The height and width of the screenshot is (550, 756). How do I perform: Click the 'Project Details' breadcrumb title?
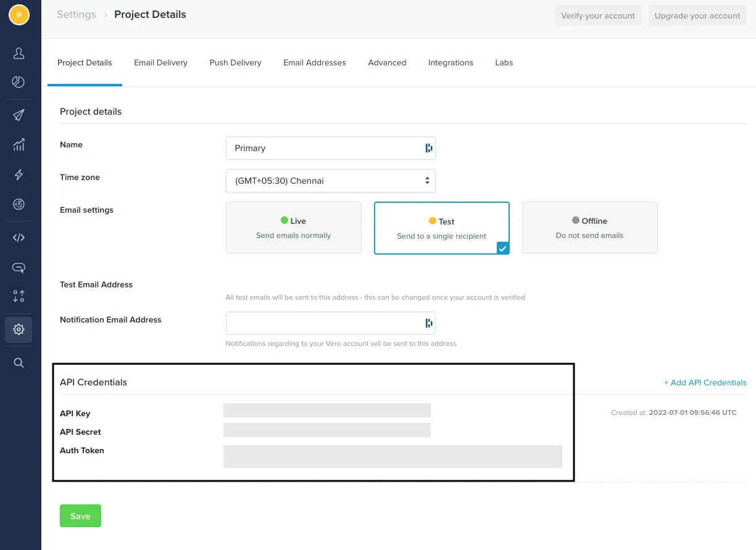(x=150, y=14)
